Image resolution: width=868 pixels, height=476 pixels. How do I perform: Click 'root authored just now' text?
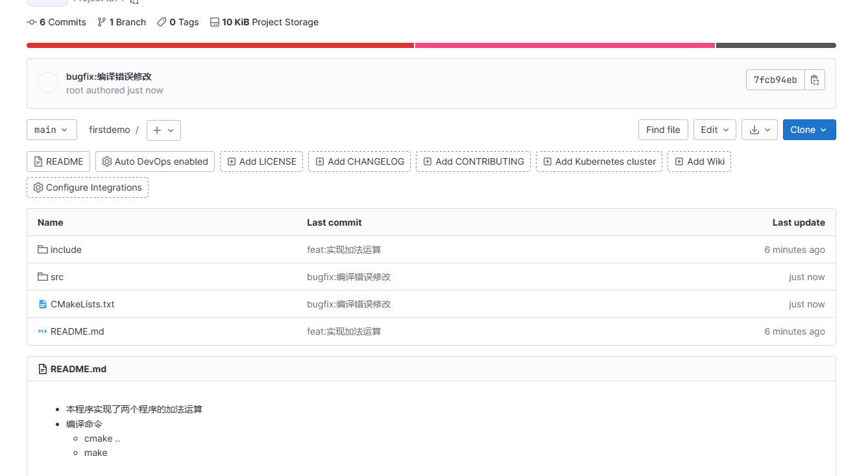coord(115,90)
